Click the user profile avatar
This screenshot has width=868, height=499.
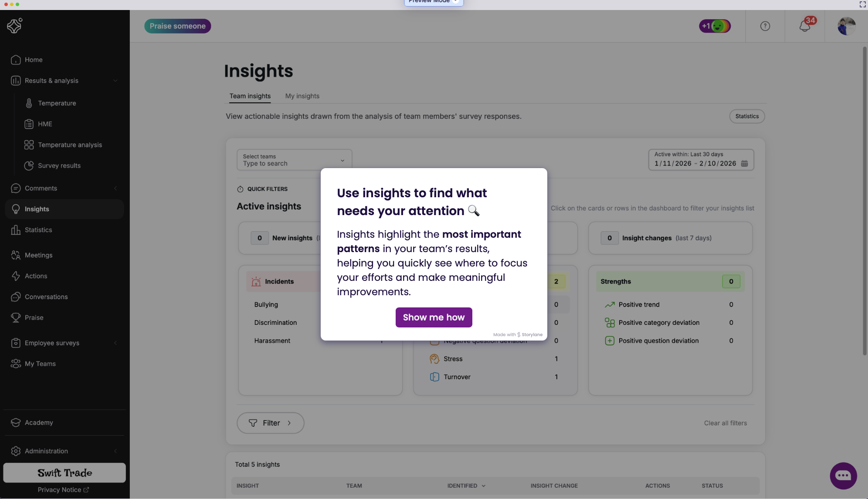click(846, 26)
